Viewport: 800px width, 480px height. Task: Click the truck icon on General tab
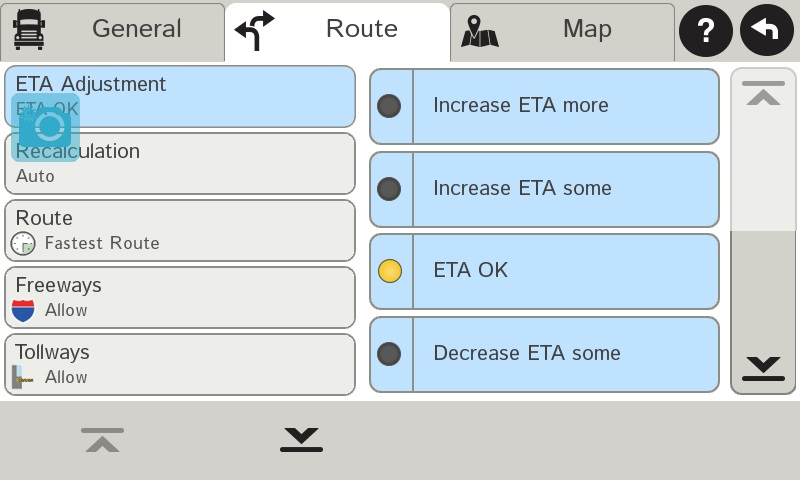(x=29, y=30)
